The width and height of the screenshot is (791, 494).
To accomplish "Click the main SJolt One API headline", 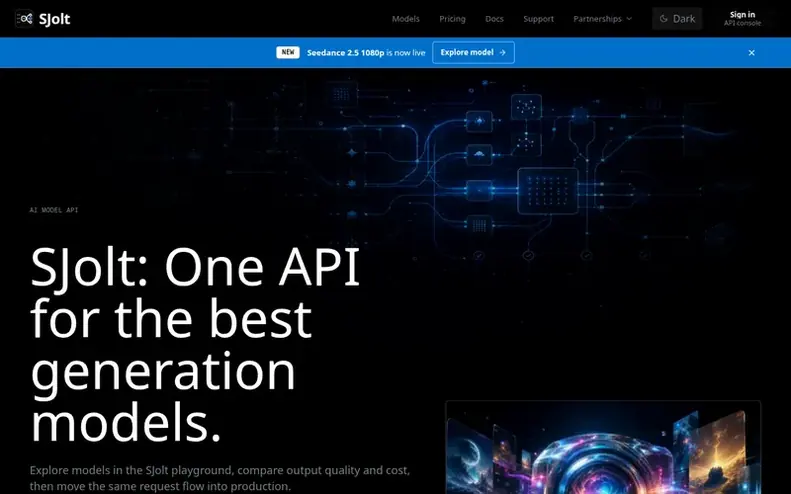I will [x=195, y=344].
